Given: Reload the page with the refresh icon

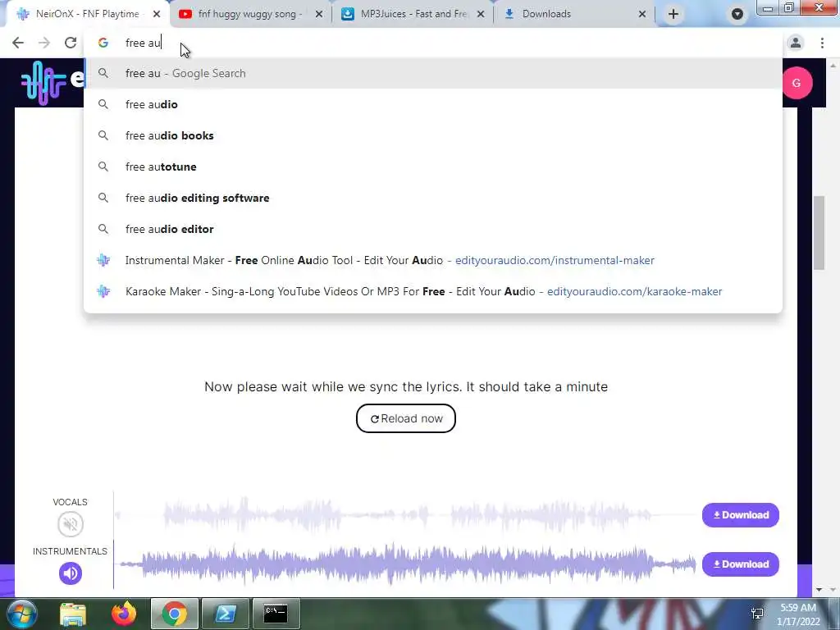Looking at the screenshot, I should 71,43.
